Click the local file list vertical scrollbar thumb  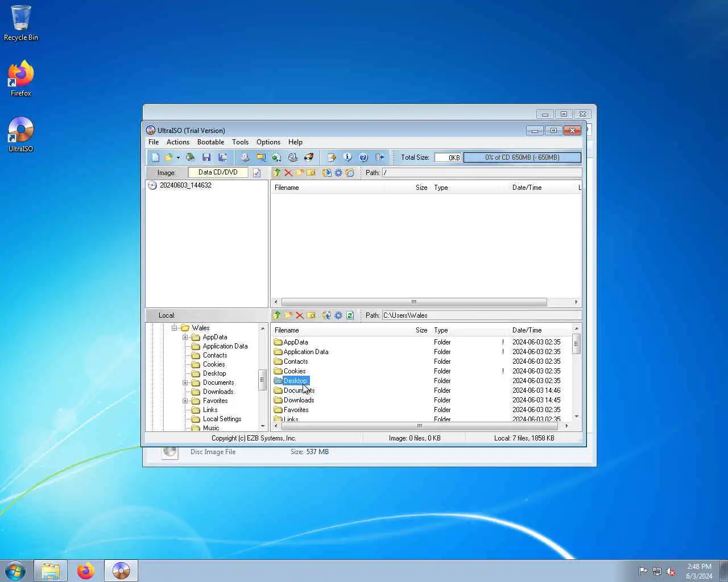(576, 344)
